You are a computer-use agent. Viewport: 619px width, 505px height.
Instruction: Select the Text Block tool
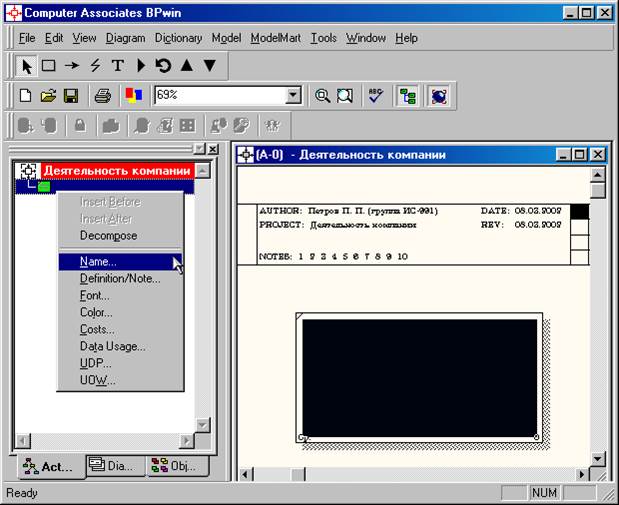tap(118, 66)
